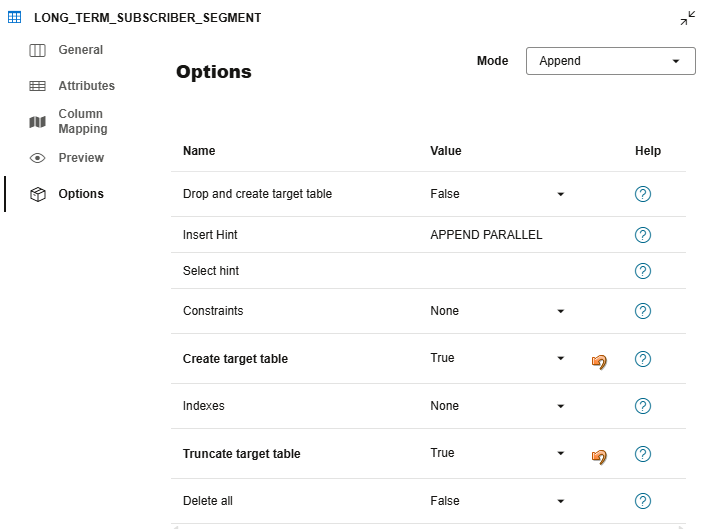705x529 pixels.
Task: Open the Attributes tab
Action: point(86,86)
